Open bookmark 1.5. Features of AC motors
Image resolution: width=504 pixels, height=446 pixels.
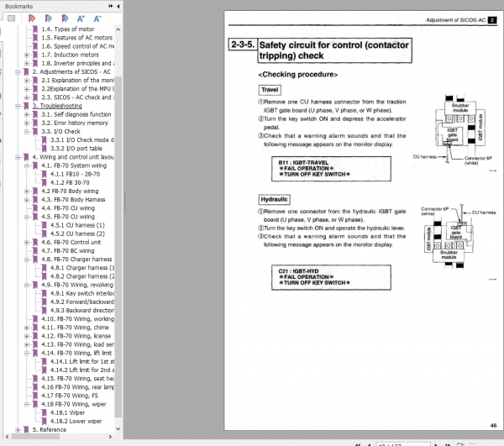tap(76, 38)
